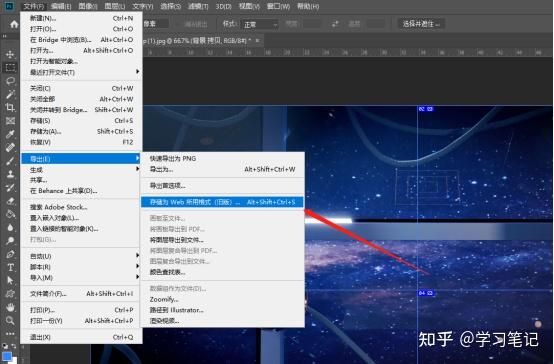
Task: Select the Zoom magnifier tool
Action: tap(10, 321)
